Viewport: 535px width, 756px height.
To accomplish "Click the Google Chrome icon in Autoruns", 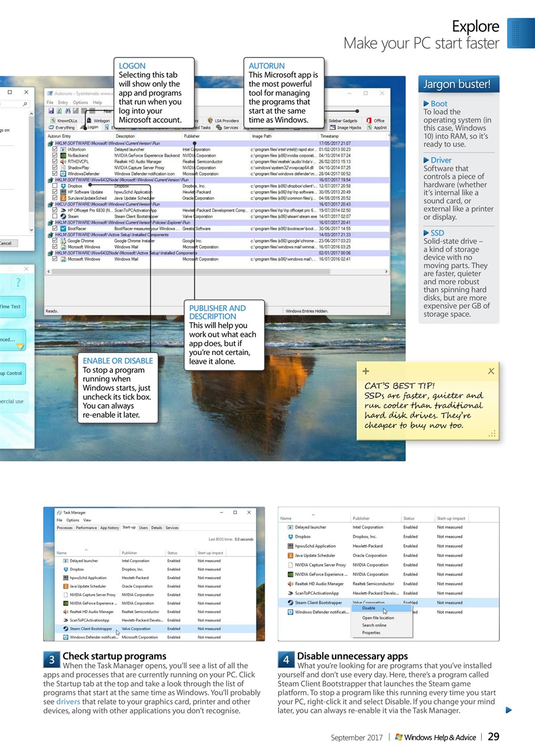I will pyautogui.click(x=63, y=242).
